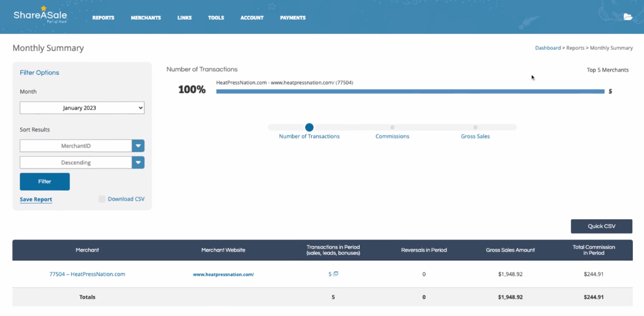Screen dimensions: 644x316
Task: Open the Reports menu
Action: pyautogui.click(x=103, y=18)
